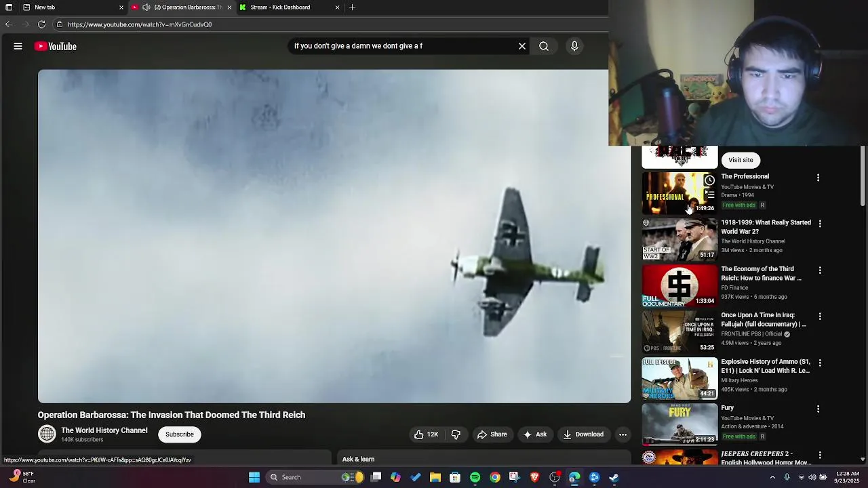View site information icon in address bar
This screenshot has height=488, width=868.
60,24
